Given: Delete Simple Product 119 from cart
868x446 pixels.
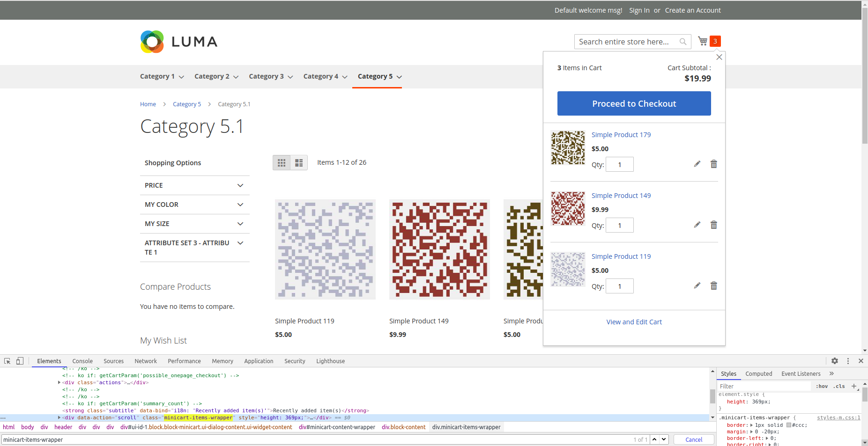Looking at the screenshot, I should click(x=713, y=285).
